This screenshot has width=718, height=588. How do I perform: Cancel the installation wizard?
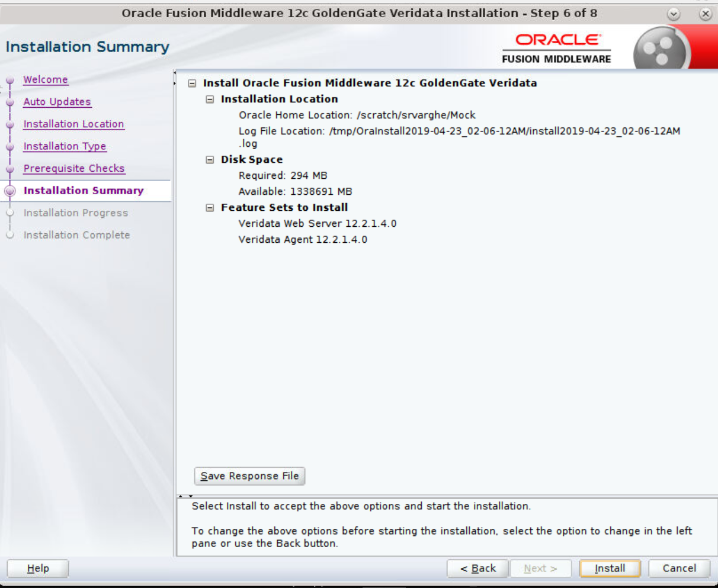[679, 568]
